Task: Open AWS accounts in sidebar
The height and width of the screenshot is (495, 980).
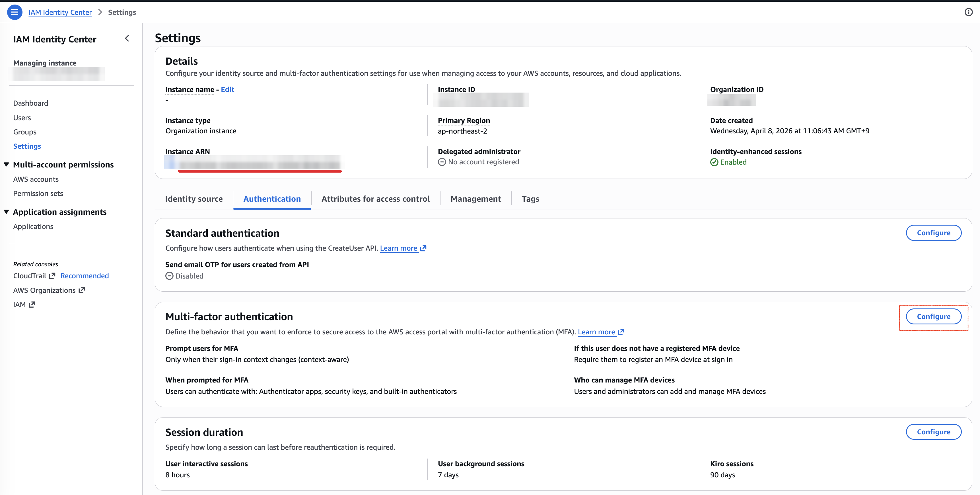Action: [36, 179]
